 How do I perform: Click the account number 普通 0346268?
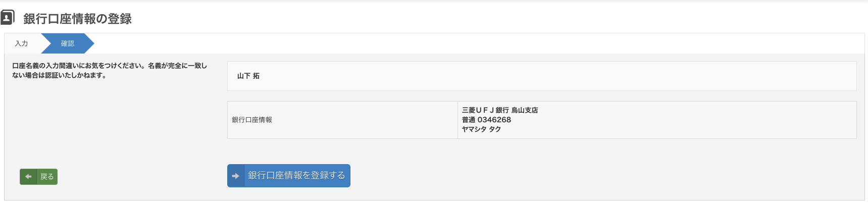pyautogui.click(x=486, y=120)
